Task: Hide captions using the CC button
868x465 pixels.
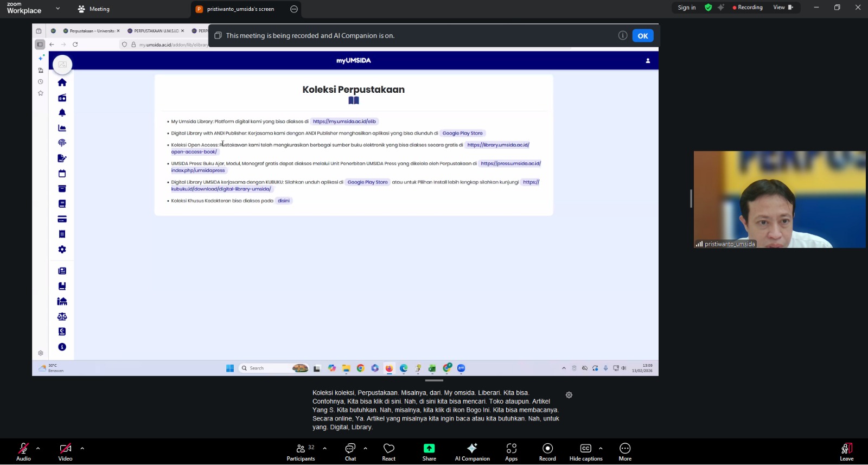Action: click(x=585, y=451)
